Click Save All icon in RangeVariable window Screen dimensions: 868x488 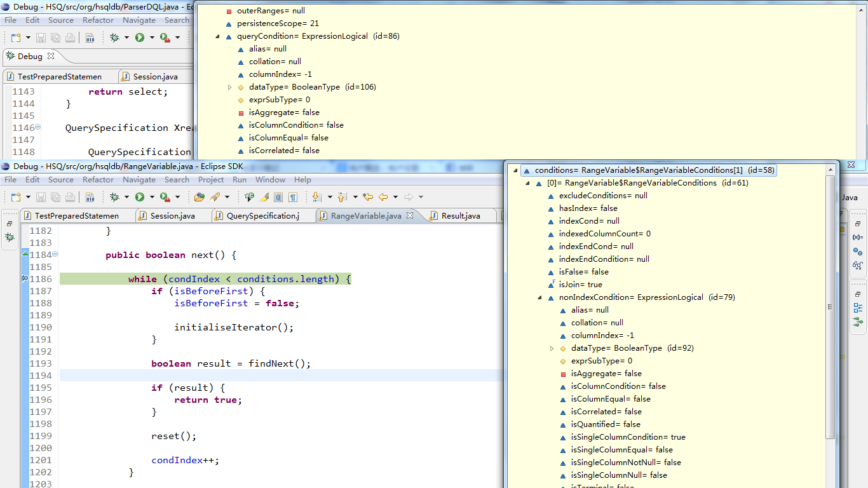coord(55,197)
